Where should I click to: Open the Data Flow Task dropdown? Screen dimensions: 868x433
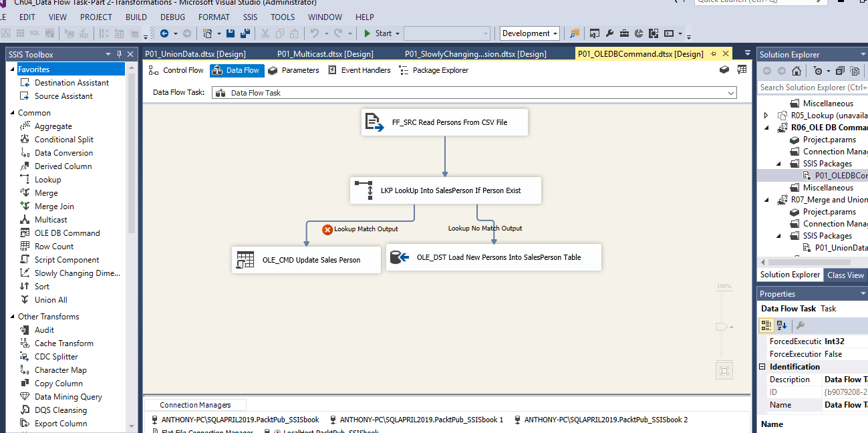point(731,94)
